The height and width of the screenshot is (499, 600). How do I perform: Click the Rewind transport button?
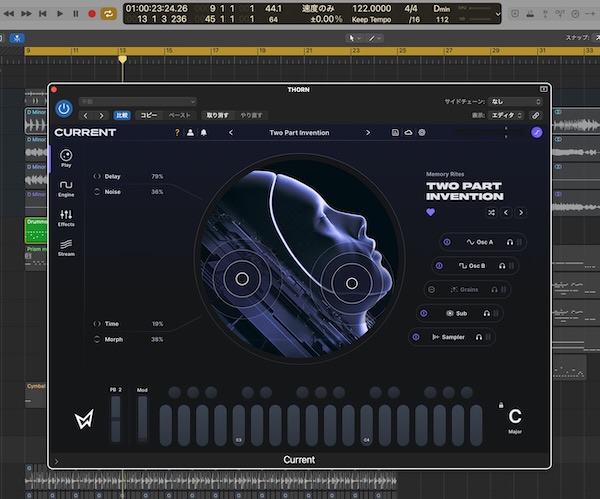[x=9, y=14]
